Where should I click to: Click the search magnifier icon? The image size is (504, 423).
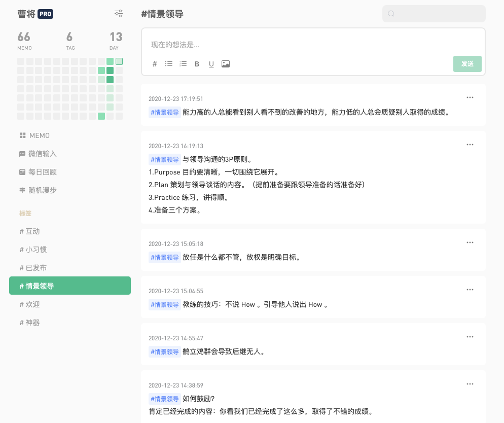point(391,14)
